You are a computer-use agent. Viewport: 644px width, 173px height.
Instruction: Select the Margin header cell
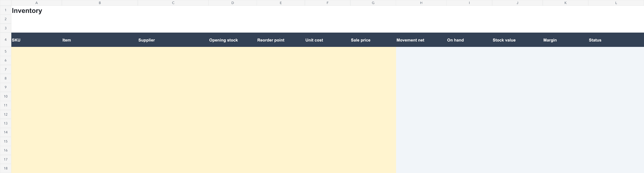(565, 40)
